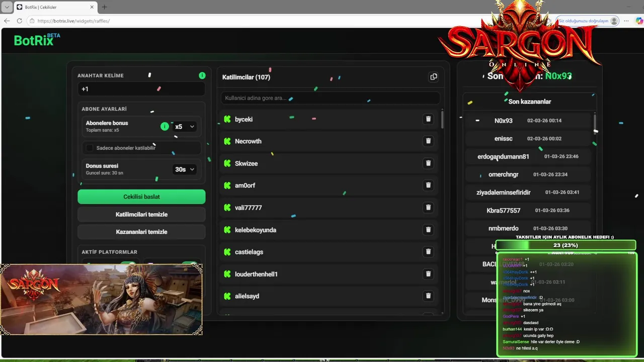Click the Kick logo next to Necrowth

click(x=227, y=141)
